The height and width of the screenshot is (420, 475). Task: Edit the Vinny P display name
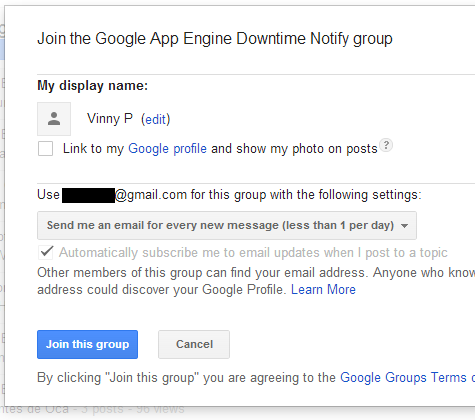tap(155, 119)
